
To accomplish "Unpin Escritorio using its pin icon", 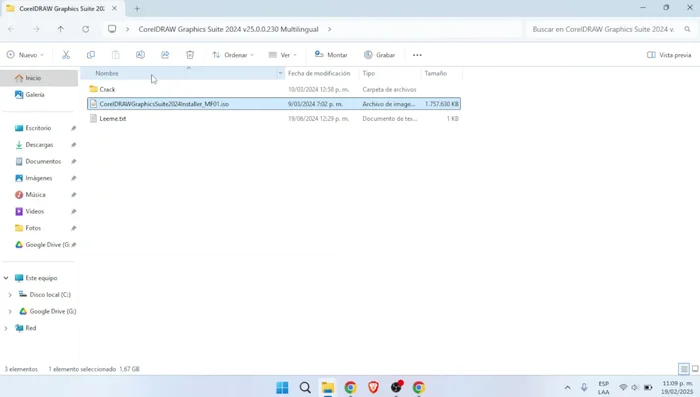I will 73,128.
